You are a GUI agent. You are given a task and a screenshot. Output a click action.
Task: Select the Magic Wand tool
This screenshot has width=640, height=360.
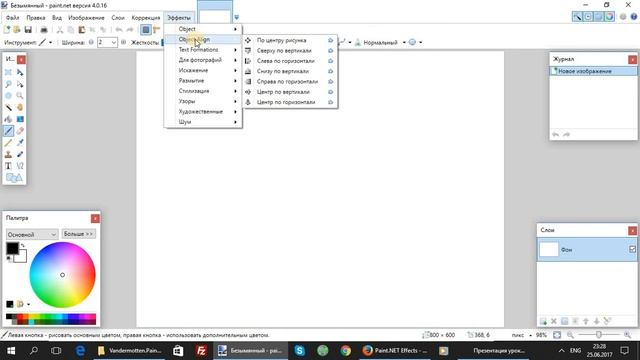8,107
